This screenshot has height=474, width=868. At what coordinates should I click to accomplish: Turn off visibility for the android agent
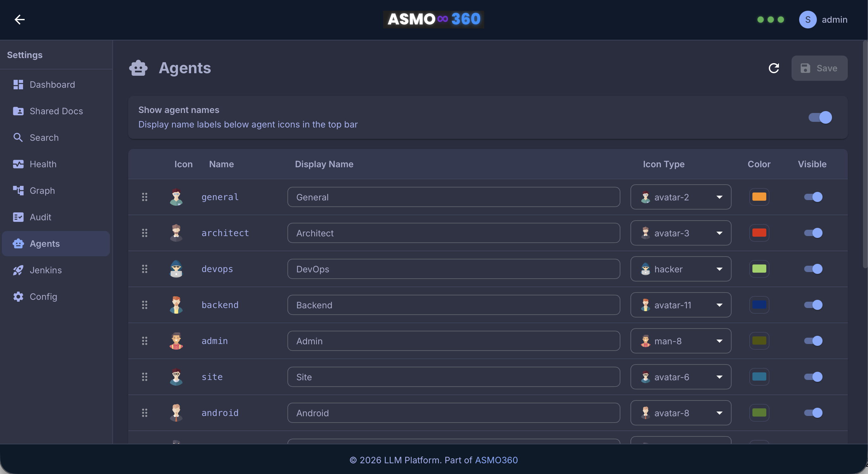coord(813,413)
